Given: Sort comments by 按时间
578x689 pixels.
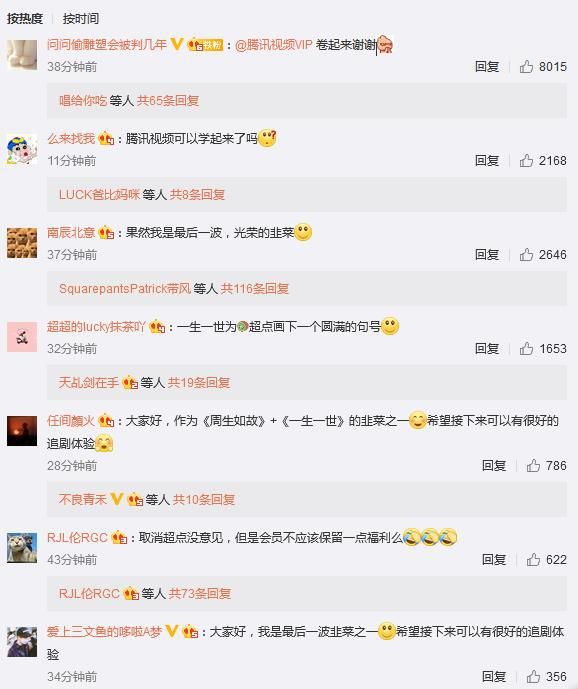Looking at the screenshot, I should pos(81,18).
